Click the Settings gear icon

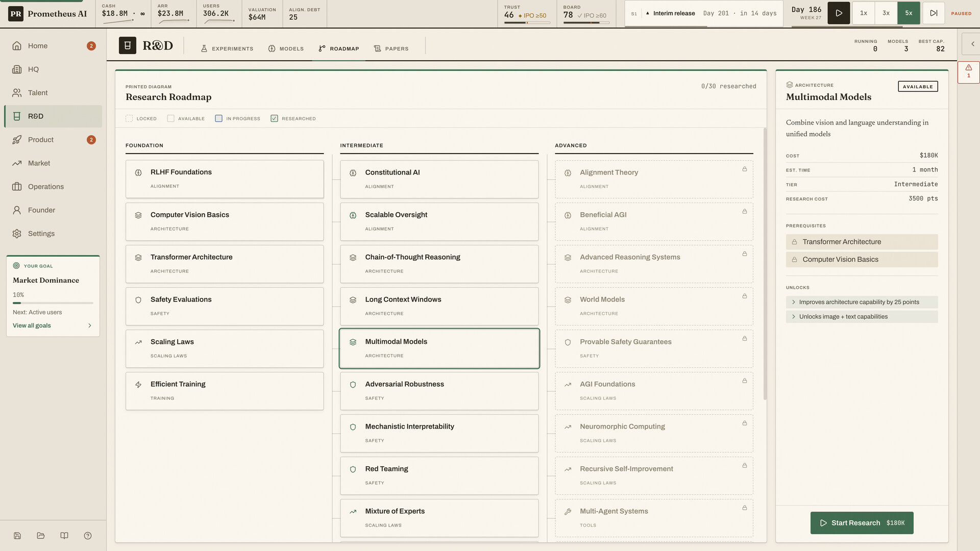coord(17,234)
